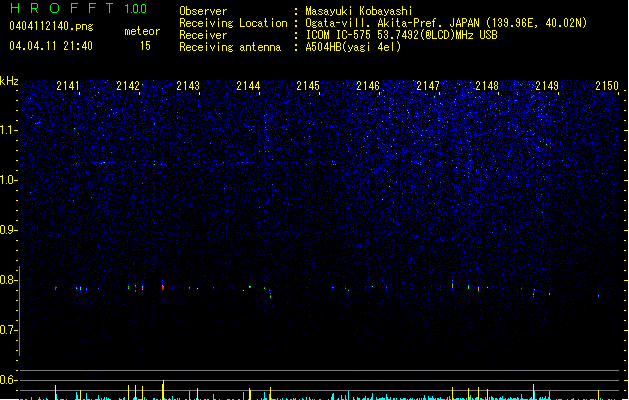The height and width of the screenshot is (400, 629).
Task: Select the Observer field label
Action: point(203,11)
